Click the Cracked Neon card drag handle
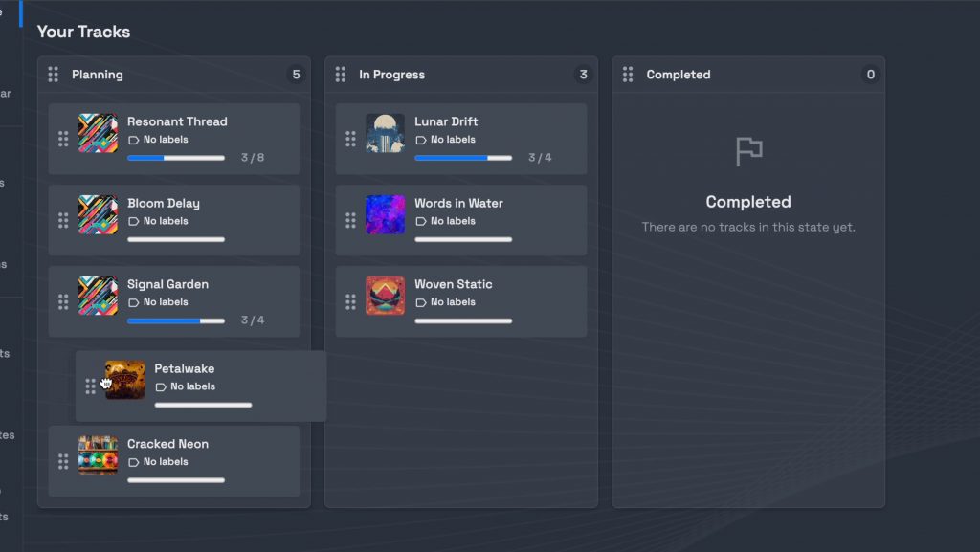The width and height of the screenshot is (980, 552). coord(63,461)
